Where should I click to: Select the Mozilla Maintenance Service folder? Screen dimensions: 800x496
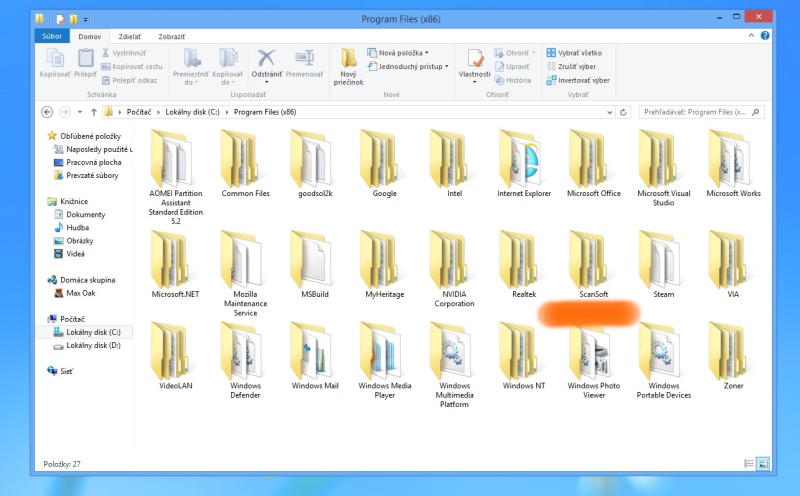coord(245,274)
